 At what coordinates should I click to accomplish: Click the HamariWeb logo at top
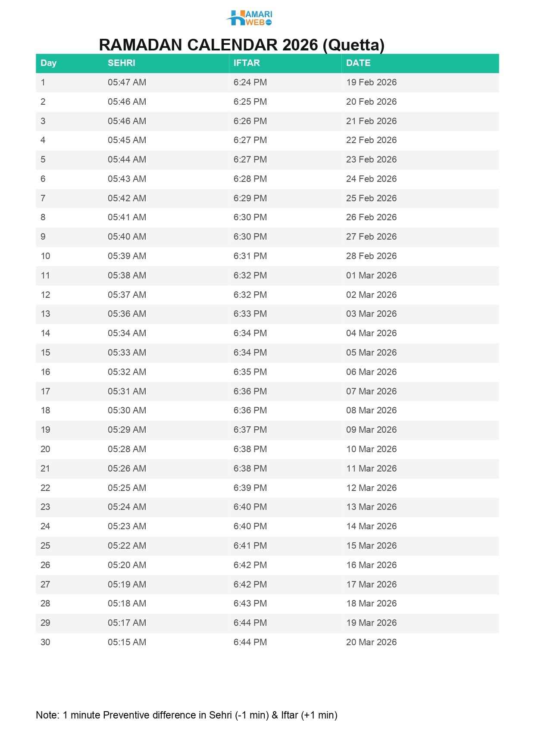pyautogui.click(x=249, y=18)
